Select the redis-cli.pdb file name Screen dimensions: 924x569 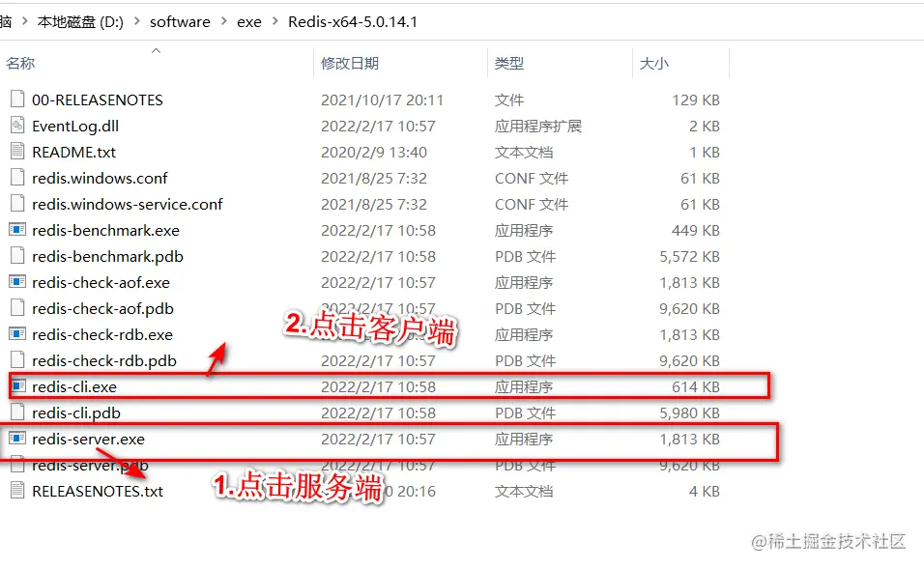point(76,413)
